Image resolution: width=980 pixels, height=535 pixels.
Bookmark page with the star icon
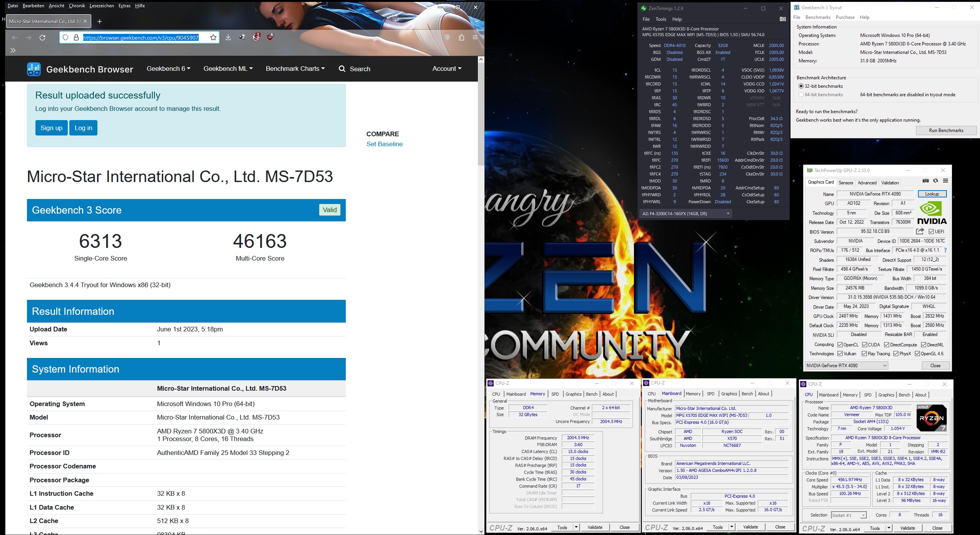[213, 37]
